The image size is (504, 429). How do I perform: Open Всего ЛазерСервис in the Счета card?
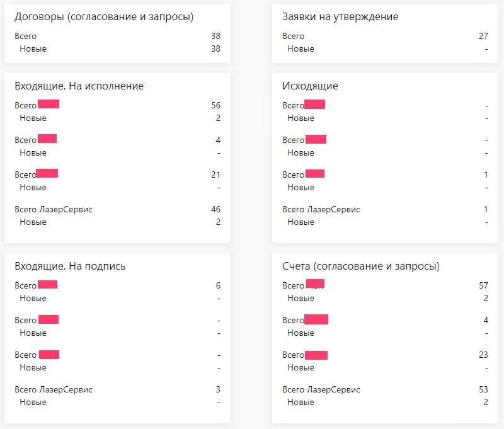[321, 389]
